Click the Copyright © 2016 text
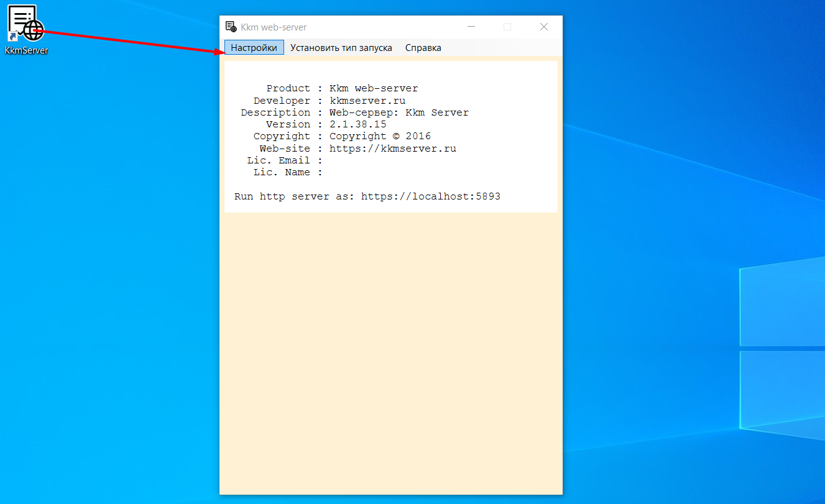The image size is (825, 504). 380,136
